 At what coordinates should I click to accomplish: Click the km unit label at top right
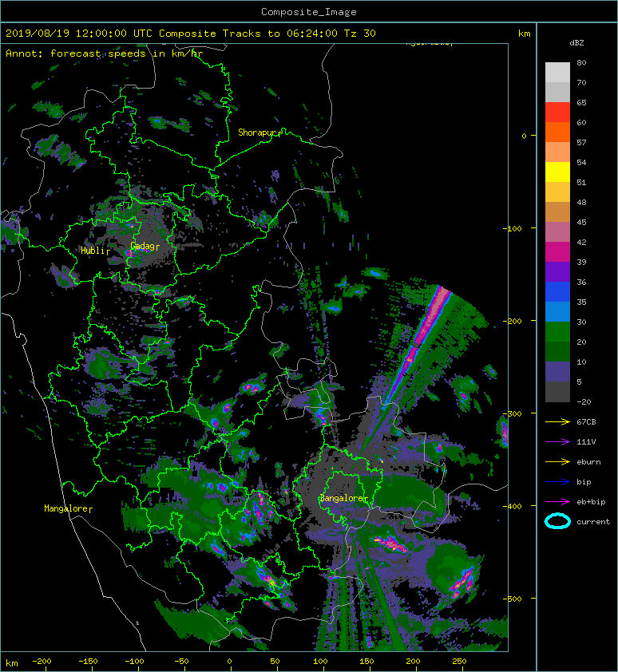pyautogui.click(x=524, y=34)
